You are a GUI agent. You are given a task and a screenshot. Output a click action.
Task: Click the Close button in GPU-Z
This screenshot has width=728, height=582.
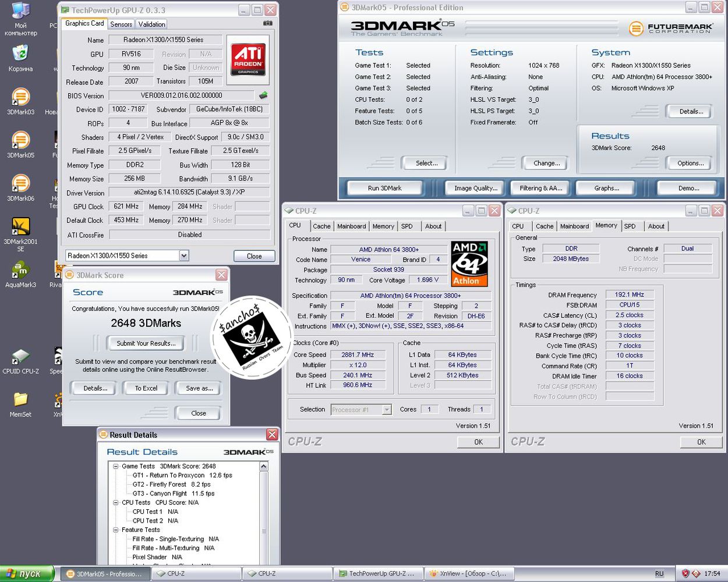pyautogui.click(x=254, y=256)
